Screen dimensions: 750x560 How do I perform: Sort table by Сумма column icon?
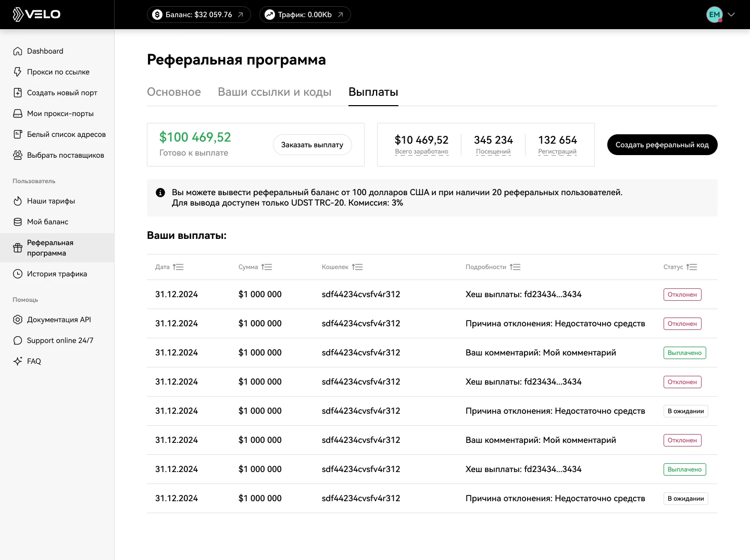tap(267, 267)
